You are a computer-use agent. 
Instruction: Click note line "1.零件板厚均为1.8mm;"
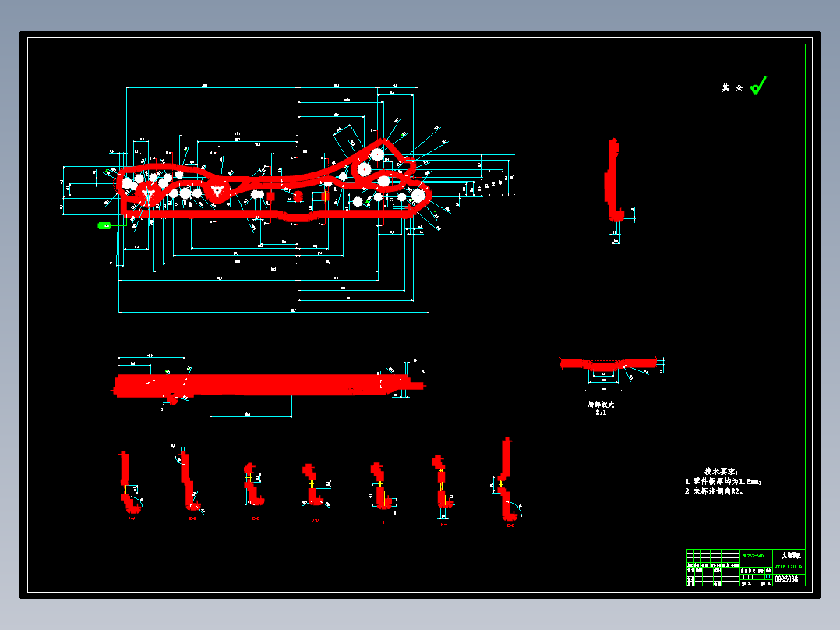722,482
